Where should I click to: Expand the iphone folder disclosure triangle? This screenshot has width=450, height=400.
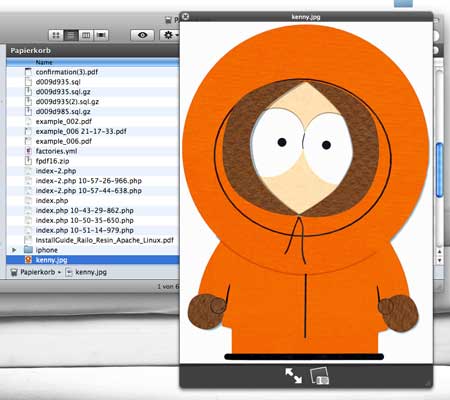pyautogui.click(x=14, y=250)
